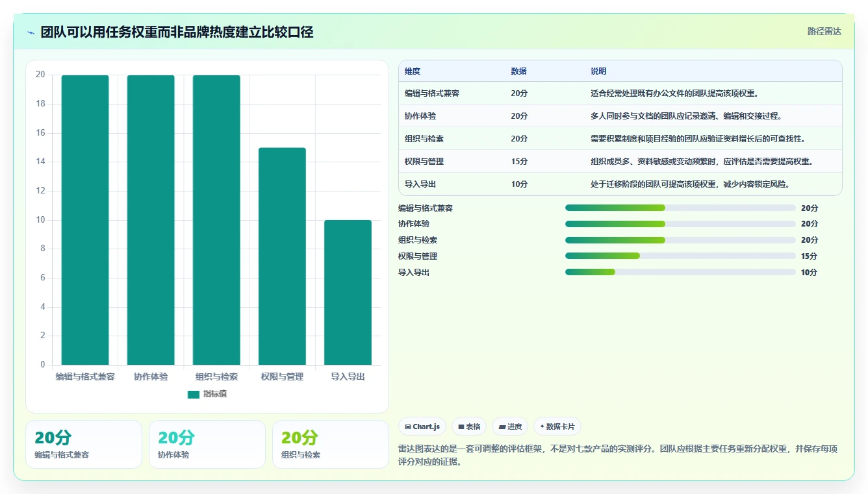Click the 权限与管理 label in the progress list
This screenshot has width=868, height=494.
[418, 256]
